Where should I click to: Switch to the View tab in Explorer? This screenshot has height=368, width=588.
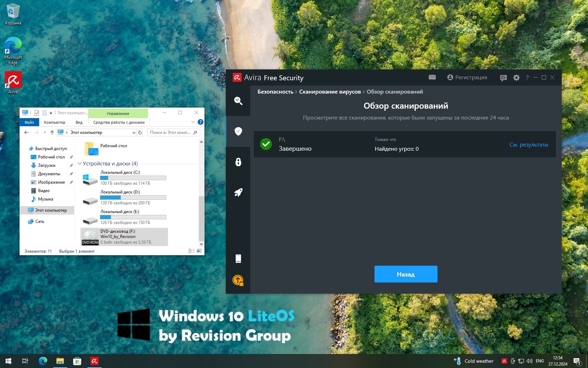(x=79, y=122)
